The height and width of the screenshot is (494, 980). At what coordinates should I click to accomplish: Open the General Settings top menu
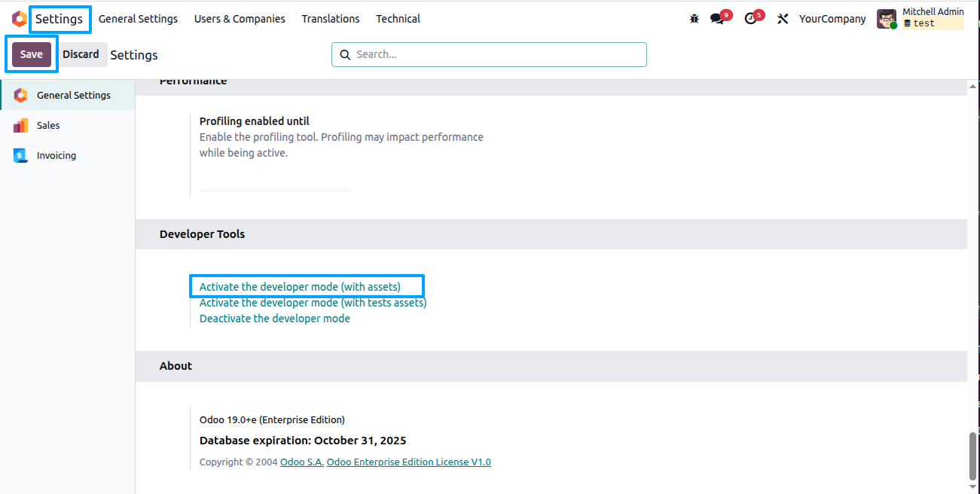(x=138, y=19)
